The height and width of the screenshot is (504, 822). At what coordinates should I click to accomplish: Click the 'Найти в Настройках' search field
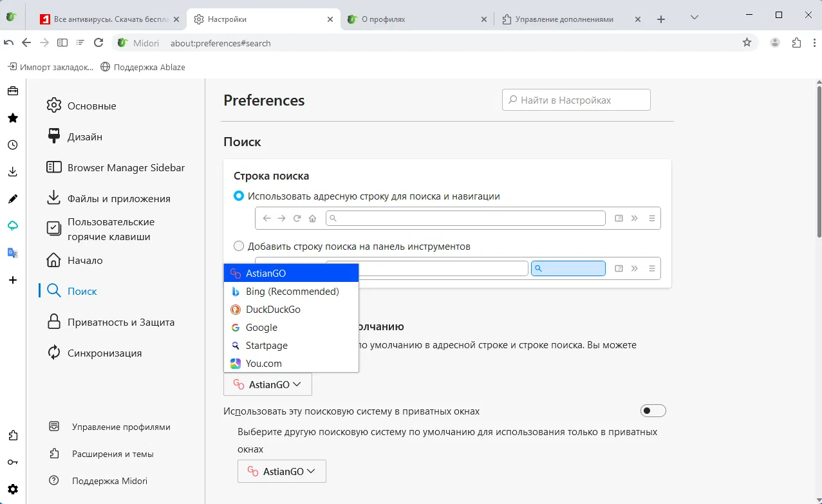577,100
